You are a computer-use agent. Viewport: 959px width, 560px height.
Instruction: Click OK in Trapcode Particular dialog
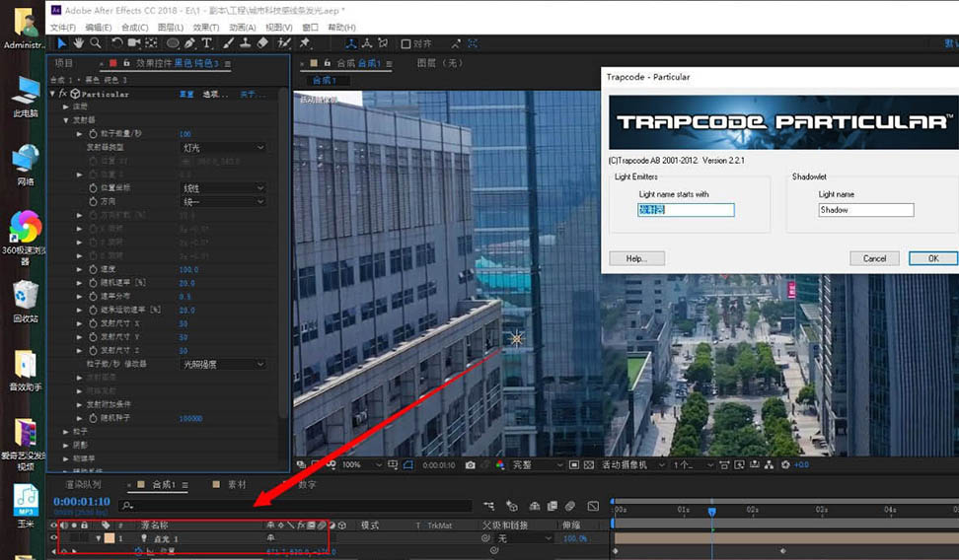pos(933,258)
